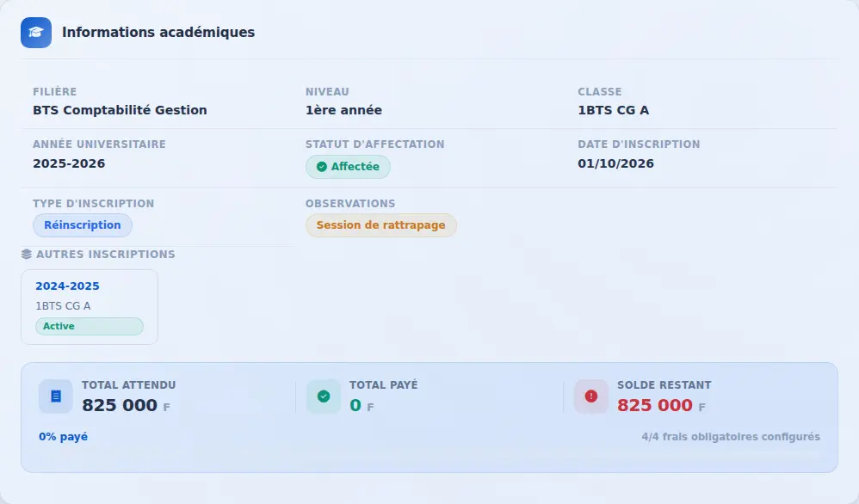Click the 4/4 frais obligatoires configurés text

point(731,437)
